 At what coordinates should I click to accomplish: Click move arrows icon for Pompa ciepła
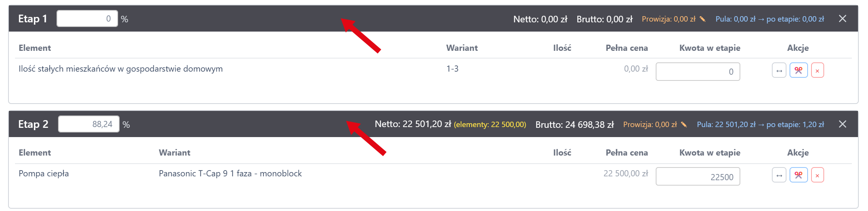pyautogui.click(x=779, y=175)
